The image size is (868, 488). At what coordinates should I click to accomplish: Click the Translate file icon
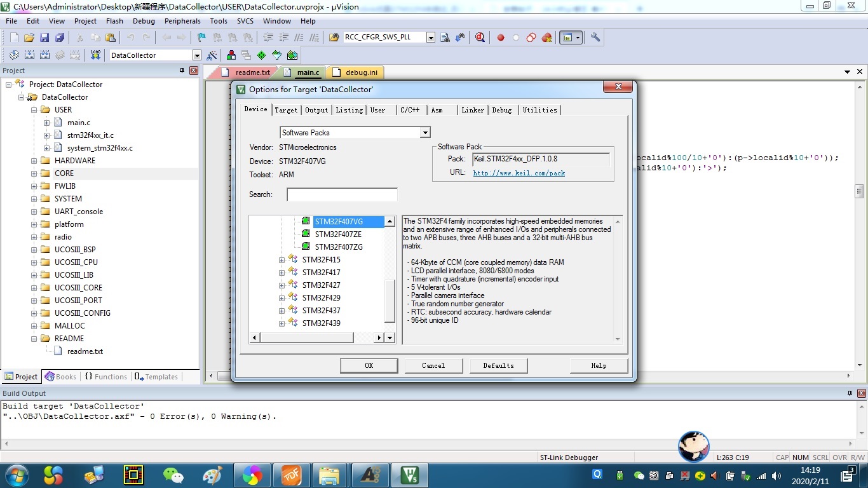(14, 55)
